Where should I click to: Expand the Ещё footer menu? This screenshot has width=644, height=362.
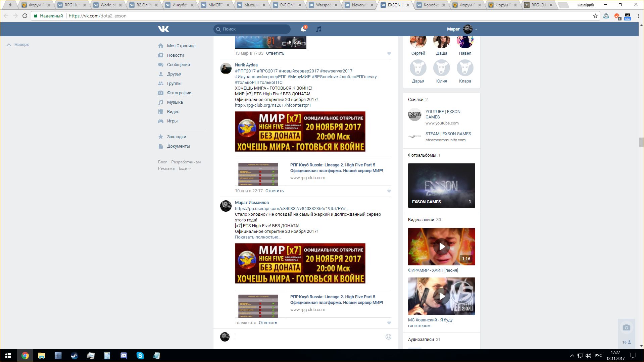[185, 168]
